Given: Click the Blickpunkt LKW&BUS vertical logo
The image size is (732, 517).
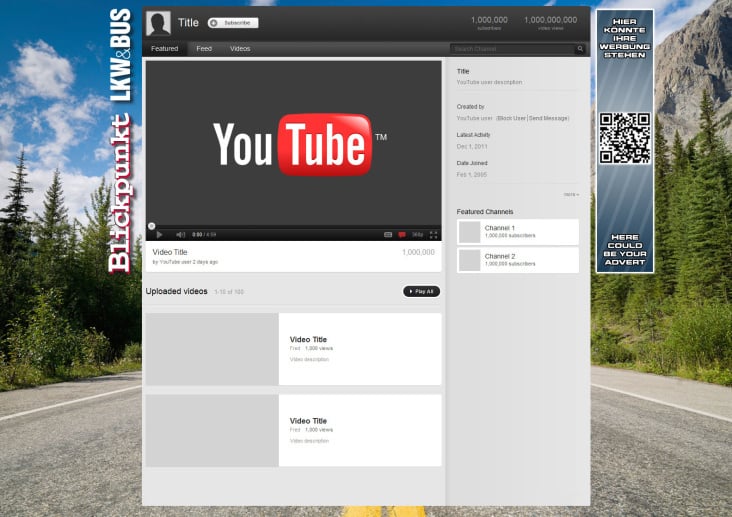Looking at the screenshot, I should 120,141.
